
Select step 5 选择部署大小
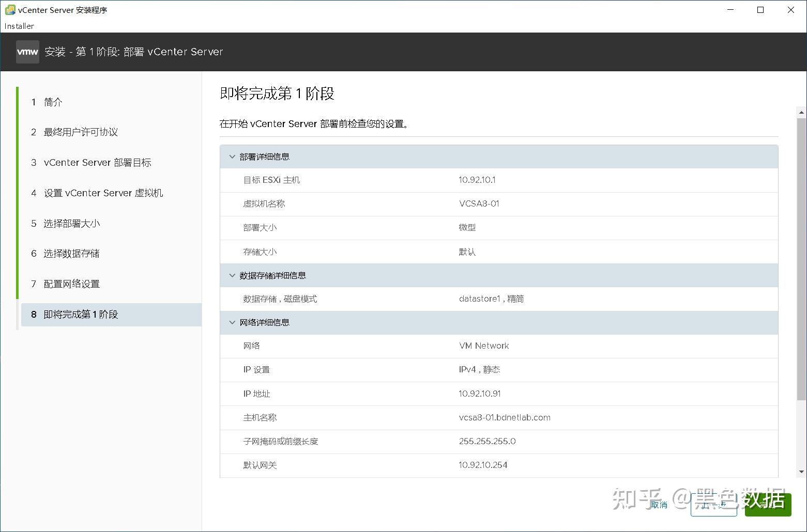point(71,223)
